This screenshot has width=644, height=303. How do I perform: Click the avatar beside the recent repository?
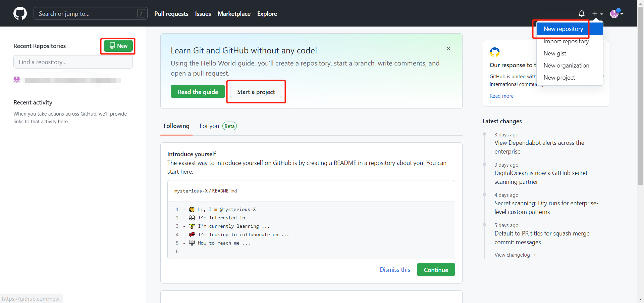tap(17, 80)
